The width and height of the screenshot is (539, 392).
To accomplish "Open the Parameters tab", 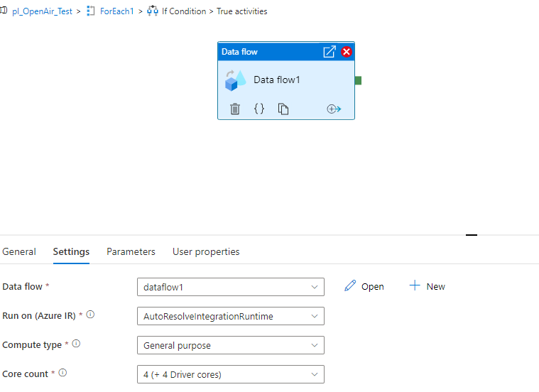I will [131, 251].
